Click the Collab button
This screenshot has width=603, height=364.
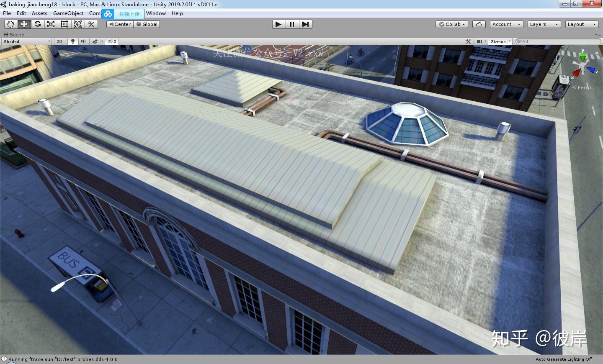pos(452,24)
